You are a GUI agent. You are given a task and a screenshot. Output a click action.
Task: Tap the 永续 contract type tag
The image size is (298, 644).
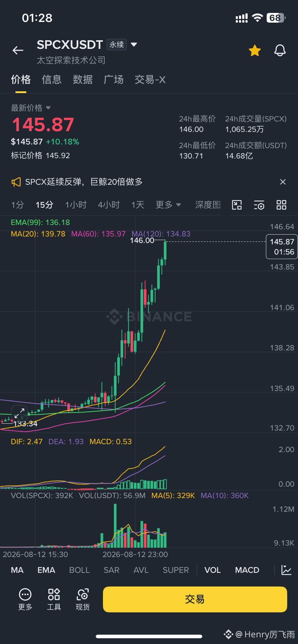(117, 45)
